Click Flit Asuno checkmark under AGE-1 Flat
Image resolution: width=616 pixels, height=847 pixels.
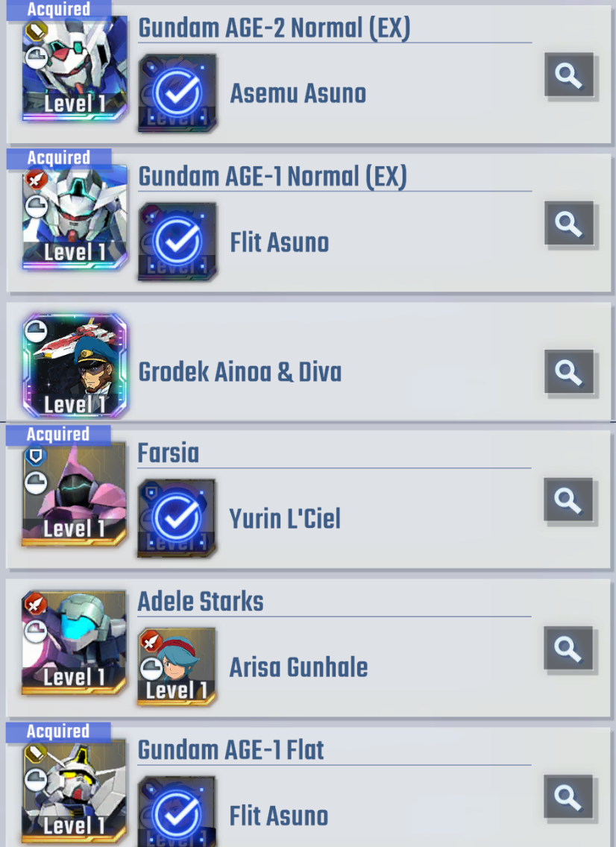pyautogui.click(x=177, y=812)
